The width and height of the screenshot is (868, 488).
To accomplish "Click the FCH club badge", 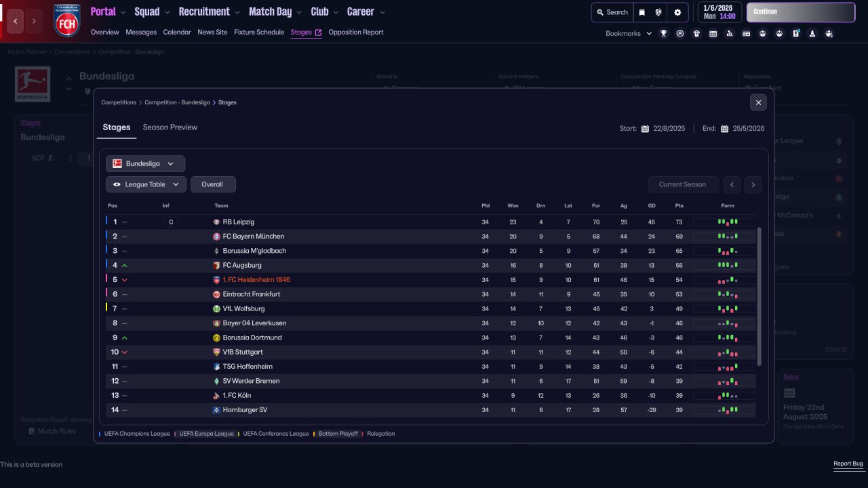I will click(66, 20).
